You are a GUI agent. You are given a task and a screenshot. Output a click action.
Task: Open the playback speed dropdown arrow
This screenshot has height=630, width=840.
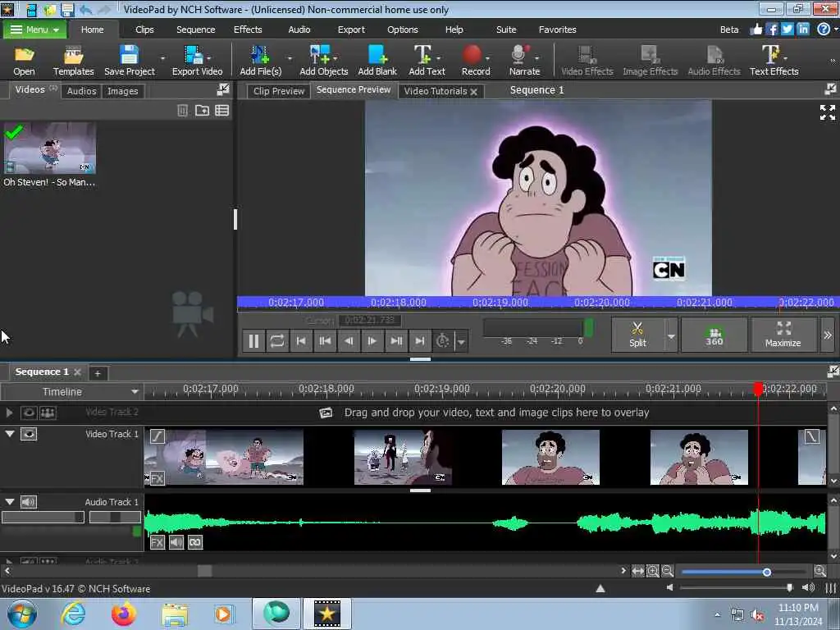click(x=461, y=341)
